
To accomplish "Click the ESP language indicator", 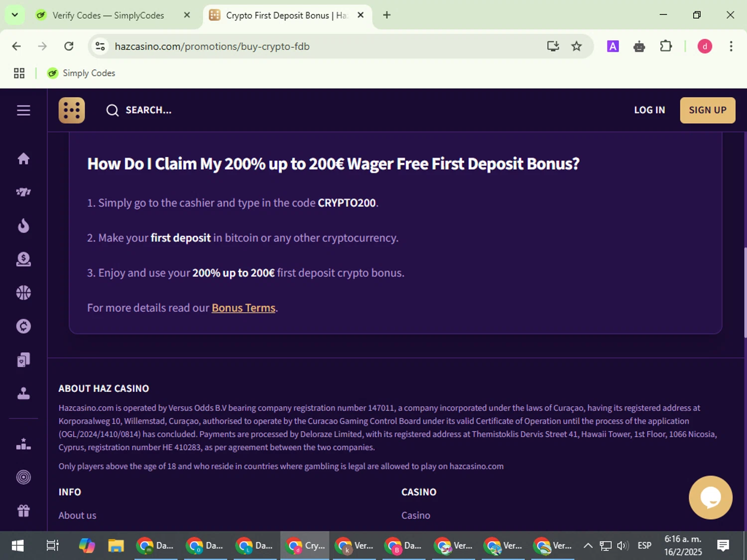I will click(x=644, y=546).
